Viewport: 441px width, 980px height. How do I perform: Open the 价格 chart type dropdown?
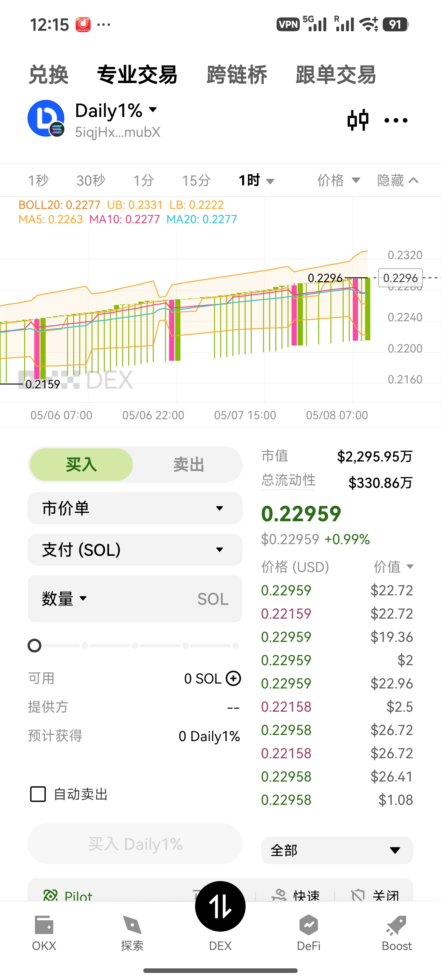pos(339,180)
